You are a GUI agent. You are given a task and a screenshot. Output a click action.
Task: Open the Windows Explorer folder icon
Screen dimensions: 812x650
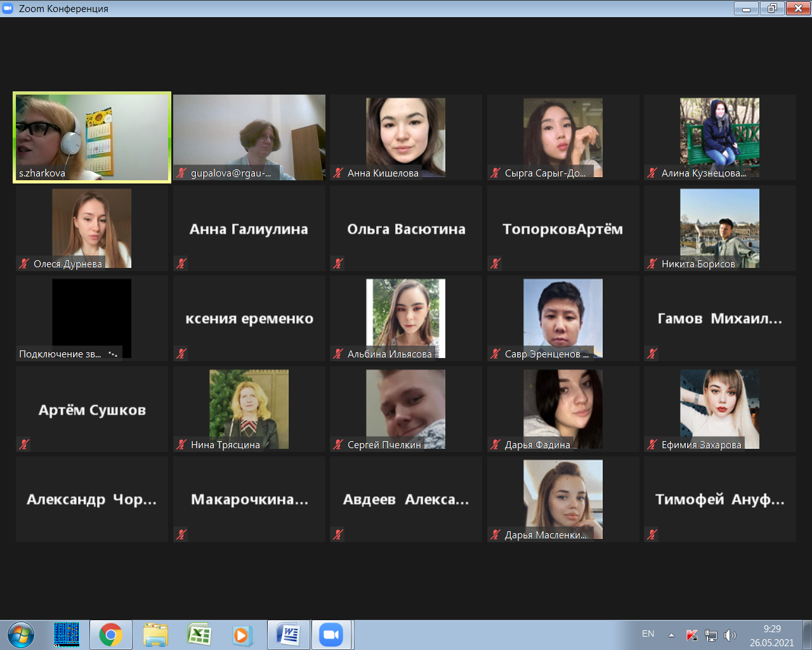coord(155,635)
